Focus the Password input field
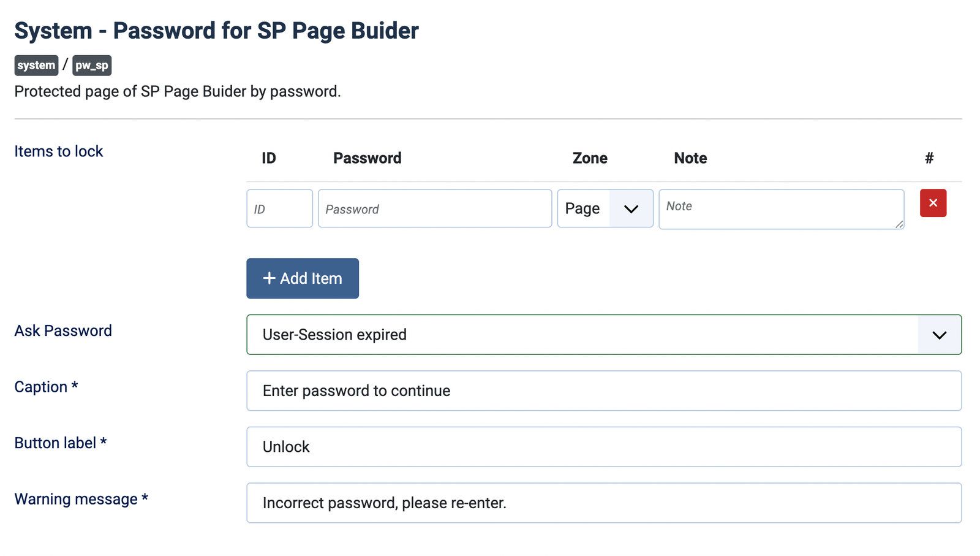The image size is (980, 556). tap(435, 208)
